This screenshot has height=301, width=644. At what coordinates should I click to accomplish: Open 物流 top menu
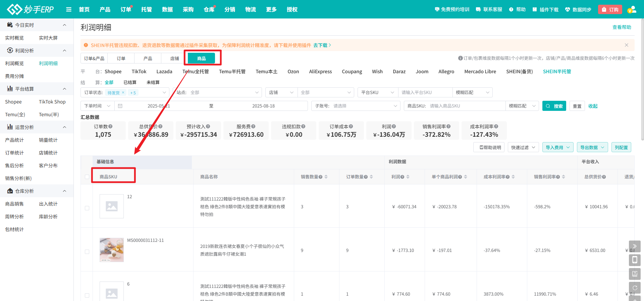tap(251, 9)
